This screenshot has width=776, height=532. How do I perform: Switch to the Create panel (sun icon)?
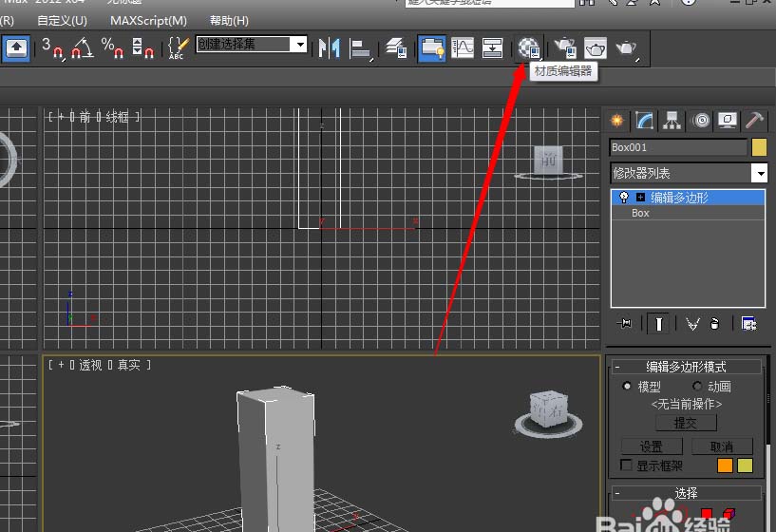point(616,121)
